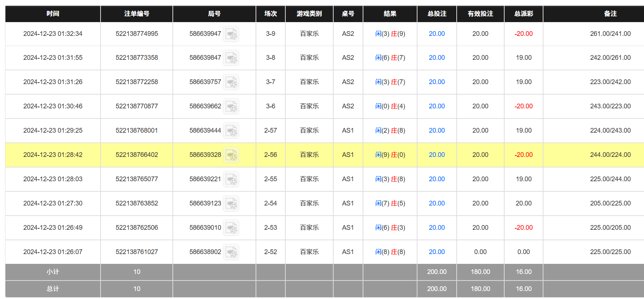Click the 时间 column header
644x299 pixels.
click(x=53, y=14)
